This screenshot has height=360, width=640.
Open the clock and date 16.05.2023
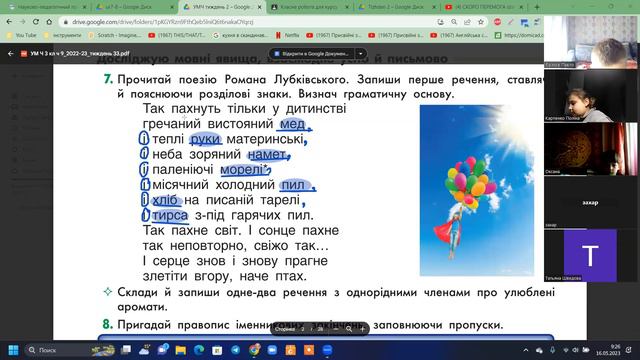608,350
